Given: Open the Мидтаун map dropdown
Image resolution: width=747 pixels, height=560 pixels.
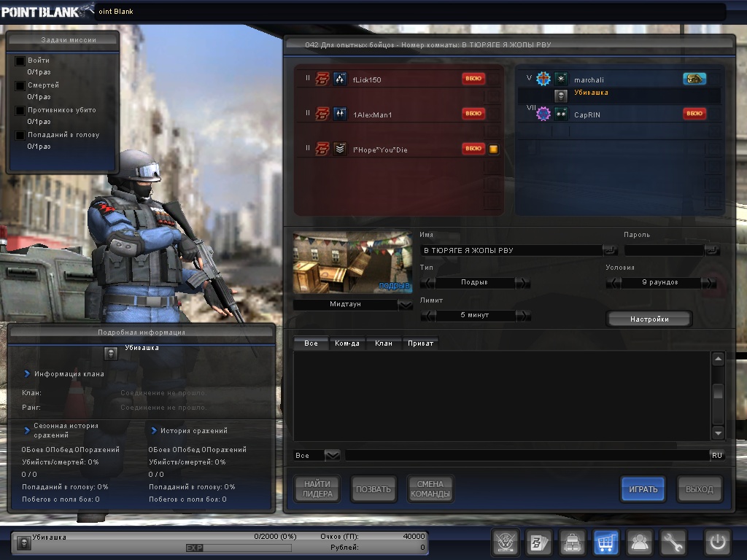Looking at the screenshot, I should click(x=406, y=305).
